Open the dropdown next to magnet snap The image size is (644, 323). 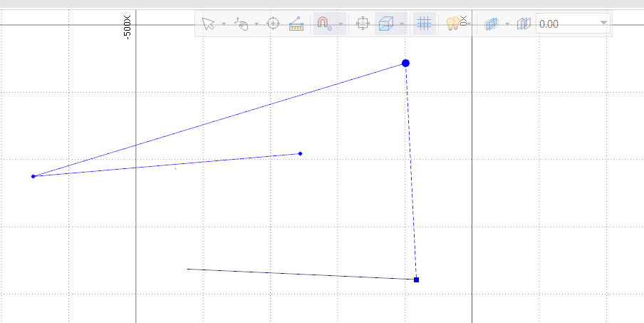click(x=341, y=24)
